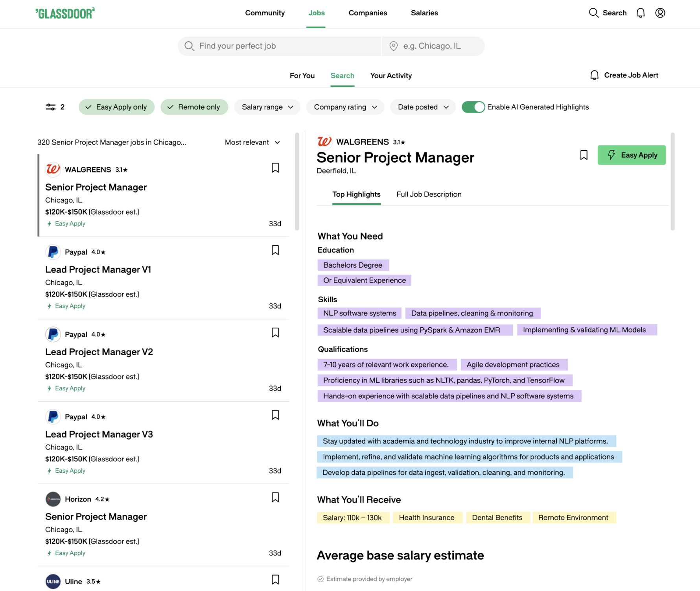700x591 pixels.
Task: Click the Horizon company logo
Action: click(x=53, y=499)
